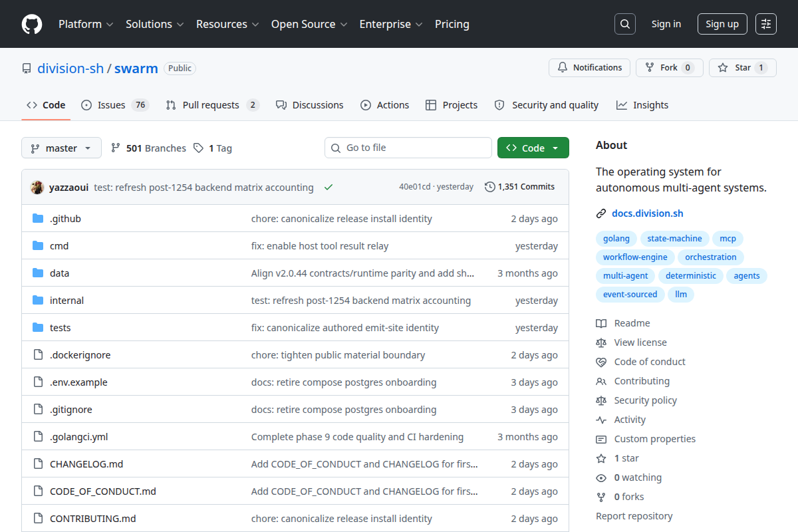The width and height of the screenshot is (798, 532).
Task: Click the heart icon beside Code of conduct
Action: click(601, 362)
